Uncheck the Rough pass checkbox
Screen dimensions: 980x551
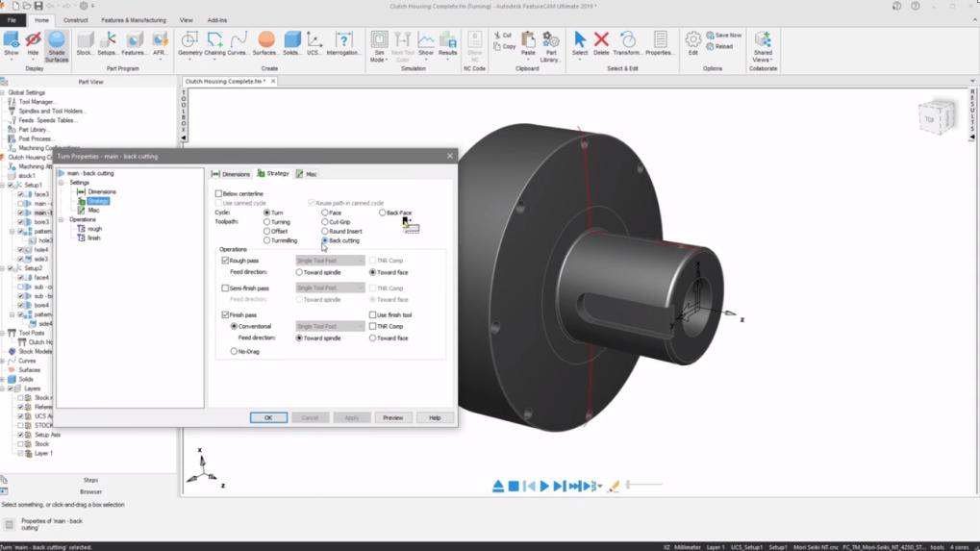[225, 261]
